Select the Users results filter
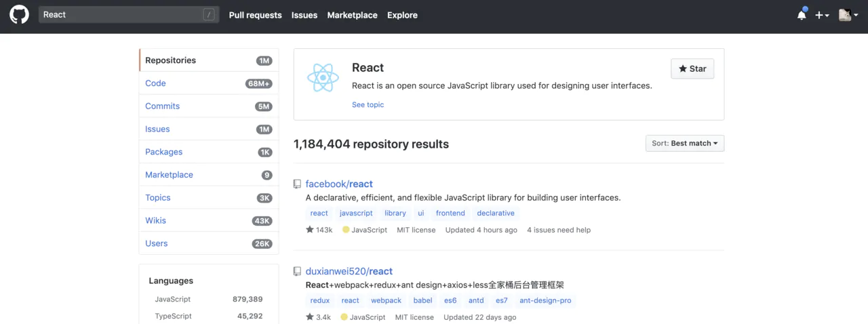 point(209,243)
